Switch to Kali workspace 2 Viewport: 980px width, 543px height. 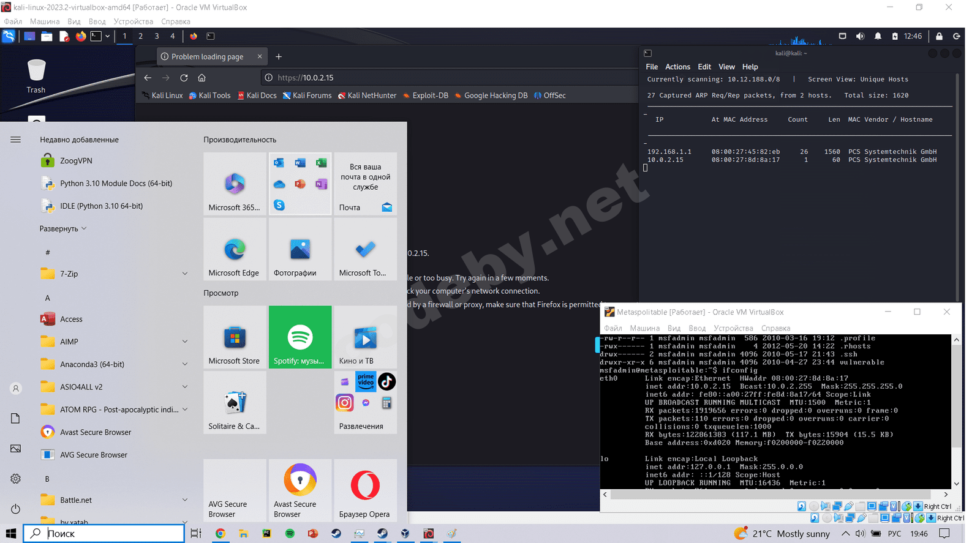(141, 36)
